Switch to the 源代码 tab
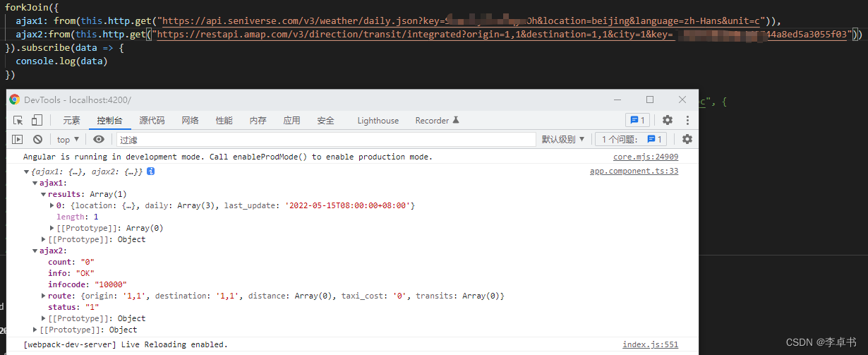 pos(152,121)
